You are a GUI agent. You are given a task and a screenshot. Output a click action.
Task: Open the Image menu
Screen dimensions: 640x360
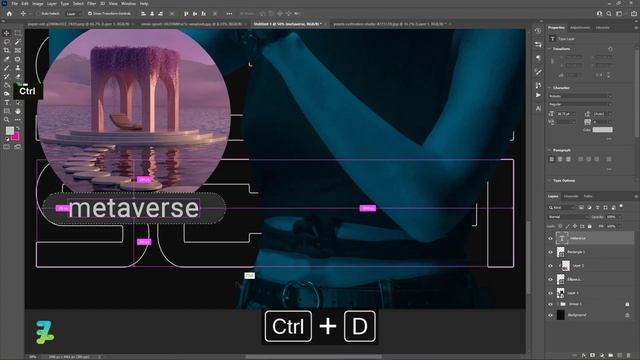coord(38,4)
